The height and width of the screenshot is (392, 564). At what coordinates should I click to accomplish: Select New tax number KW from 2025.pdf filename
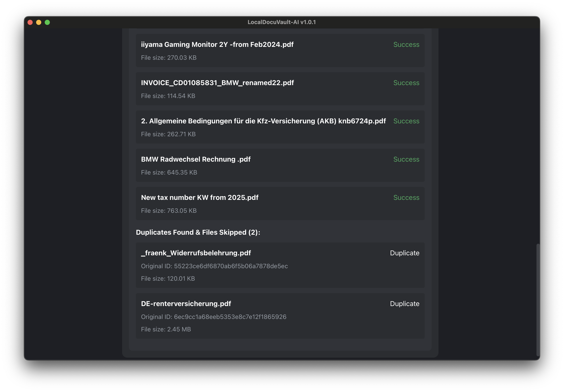coord(200,198)
